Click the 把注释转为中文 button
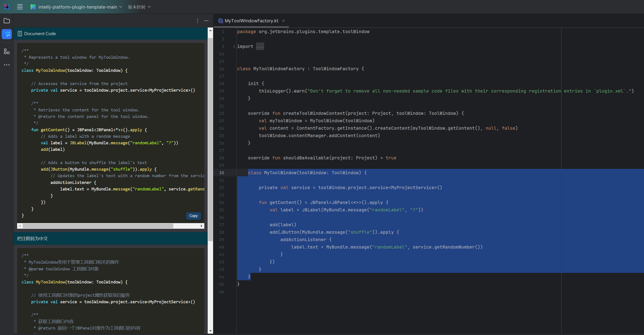The height and width of the screenshot is (335, 644). [33, 238]
